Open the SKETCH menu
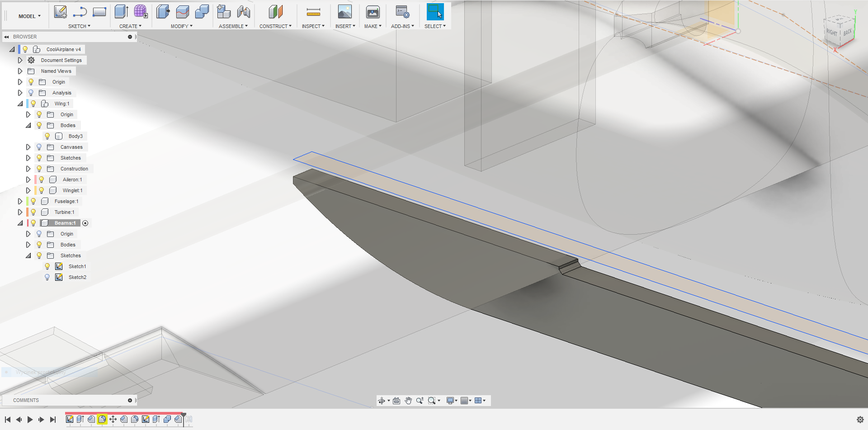The image size is (868, 430). coord(79,26)
